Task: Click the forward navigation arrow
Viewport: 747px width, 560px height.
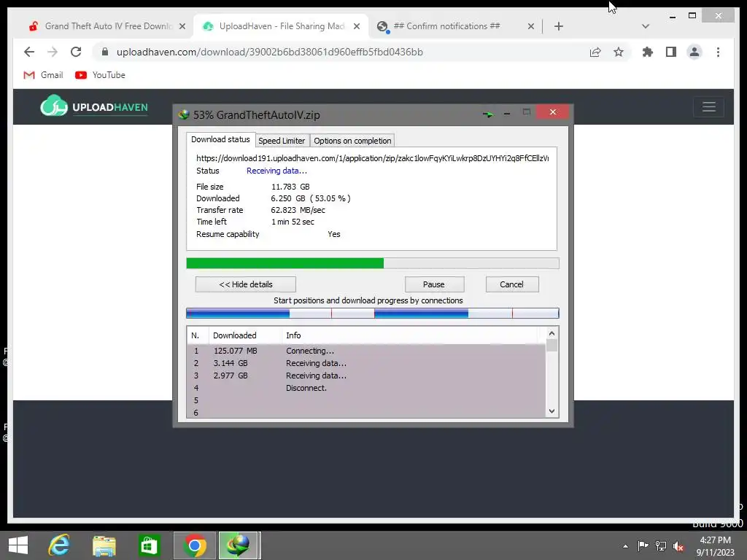Action: (53, 52)
